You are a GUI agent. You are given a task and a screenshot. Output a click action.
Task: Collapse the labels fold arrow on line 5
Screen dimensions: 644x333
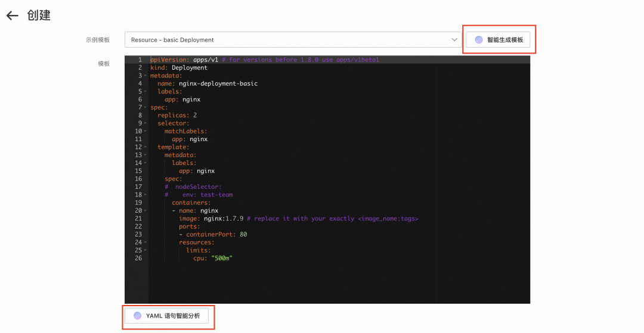(x=145, y=92)
